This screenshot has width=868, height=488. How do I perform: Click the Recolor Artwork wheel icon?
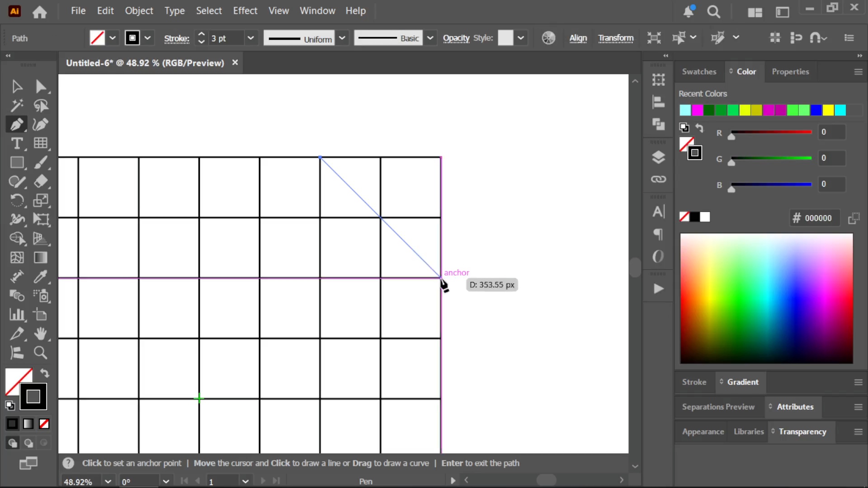pyautogui.click(x=548, y=38)
